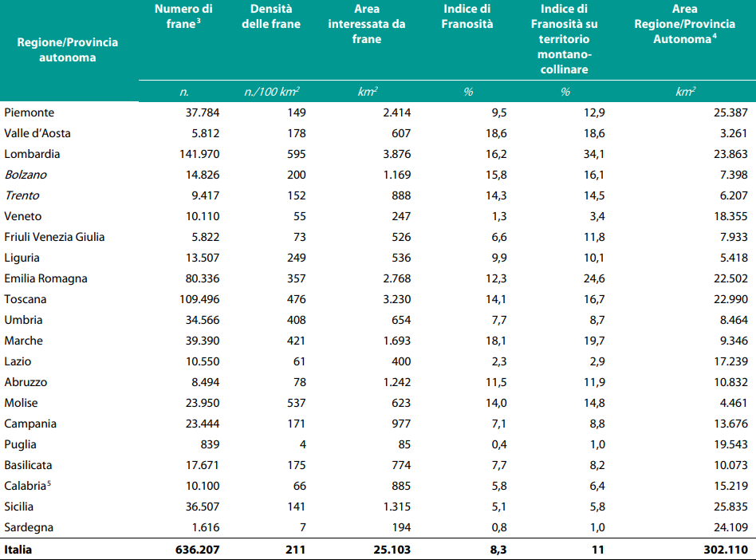
Task: Open footnote 3 beside 'Numero di frane'
Action: coord(199,22)
